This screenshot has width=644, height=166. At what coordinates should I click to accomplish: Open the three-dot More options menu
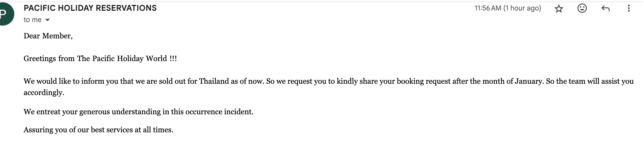[x=629, y=8]
